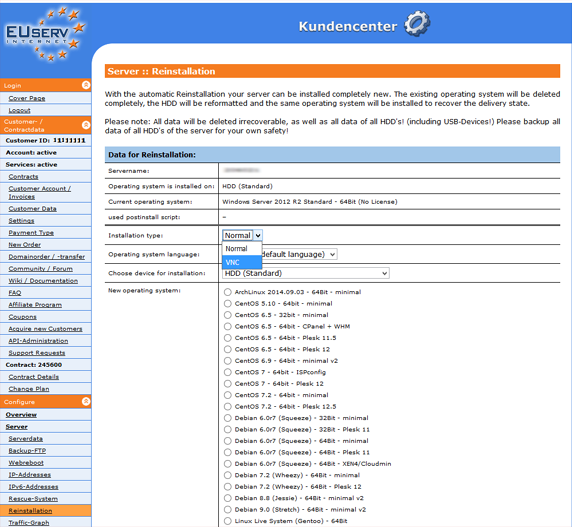Open the Operating system language dropdown
The width and height of the screenshot is (572, 527).
299,254
